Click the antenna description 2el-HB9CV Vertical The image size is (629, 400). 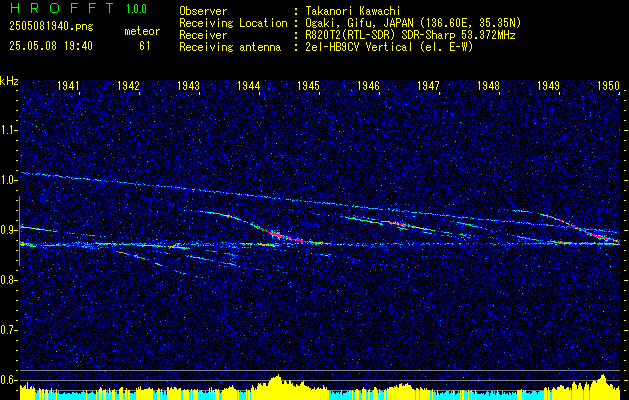tap(358, 47)
